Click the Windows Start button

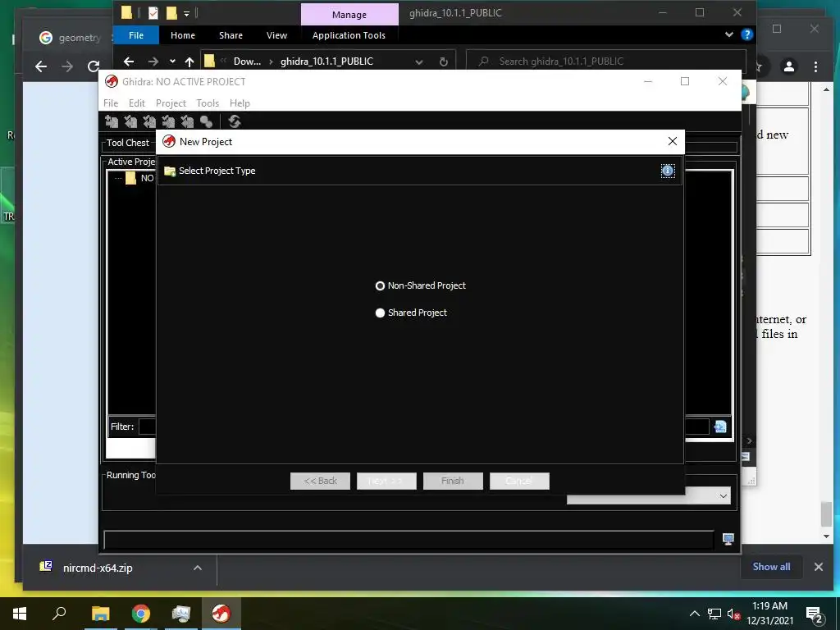coord(20,614)
